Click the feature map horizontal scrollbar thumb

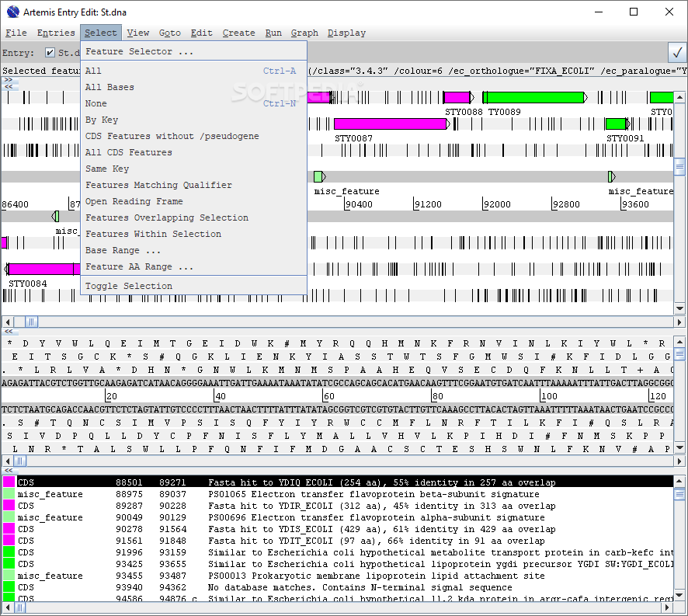tap(31, 322)
